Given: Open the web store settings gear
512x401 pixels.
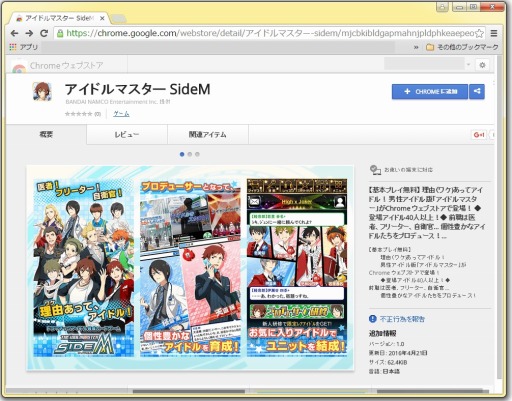Looking at the screenshot, I should click(x=482, y=65).
